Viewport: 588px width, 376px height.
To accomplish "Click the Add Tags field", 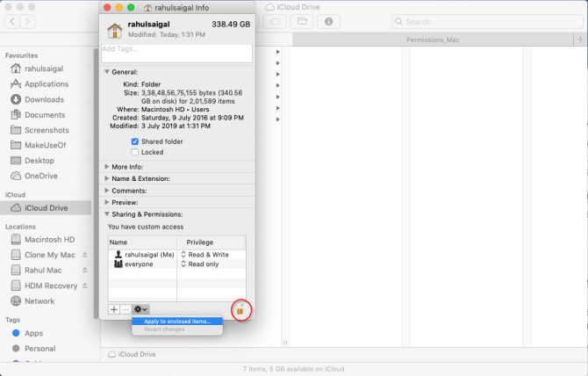I will tap(176, 54).
